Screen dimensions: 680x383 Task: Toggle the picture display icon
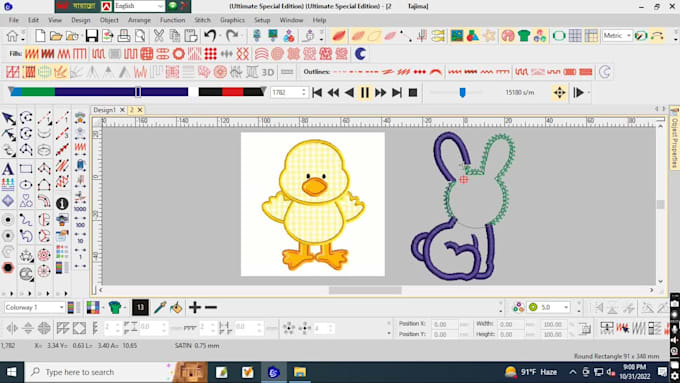(457, 36)
